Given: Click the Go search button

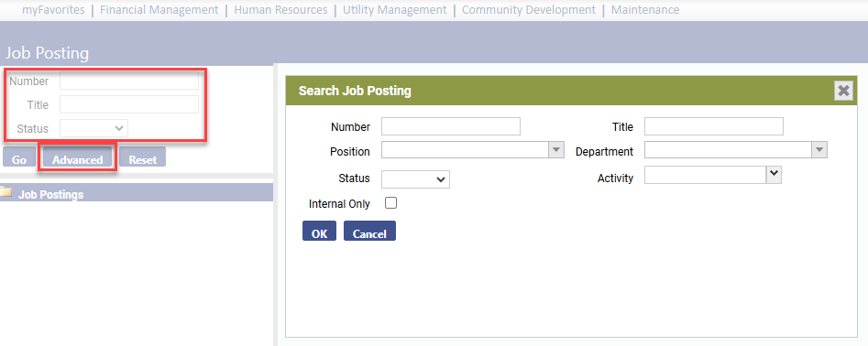Looking at the screenshot, I should tap(19, 157).
